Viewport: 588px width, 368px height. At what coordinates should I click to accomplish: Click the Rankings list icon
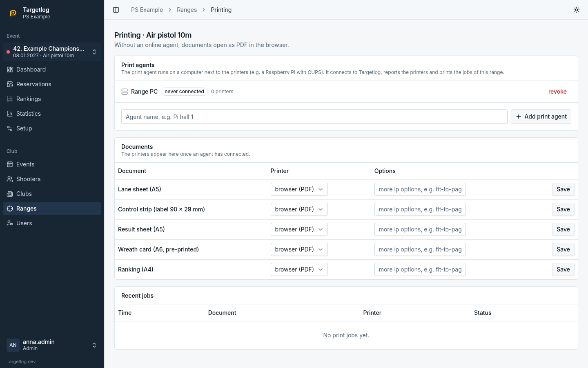(x=10, y=99)
